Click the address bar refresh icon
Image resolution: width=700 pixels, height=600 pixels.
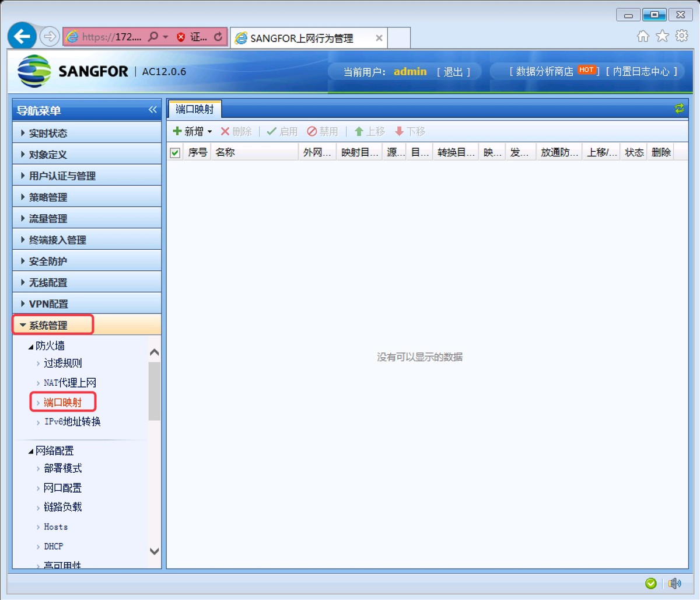point(218,37)
